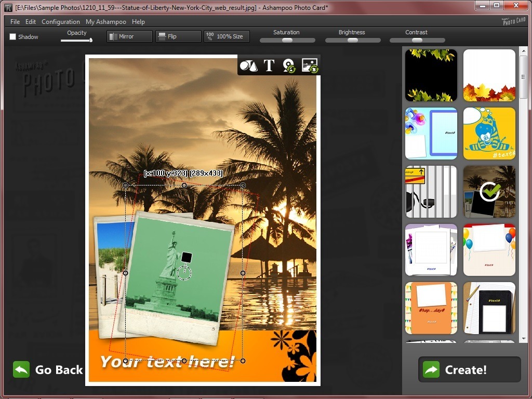Click the Opacity slider

tap(76, 40)
